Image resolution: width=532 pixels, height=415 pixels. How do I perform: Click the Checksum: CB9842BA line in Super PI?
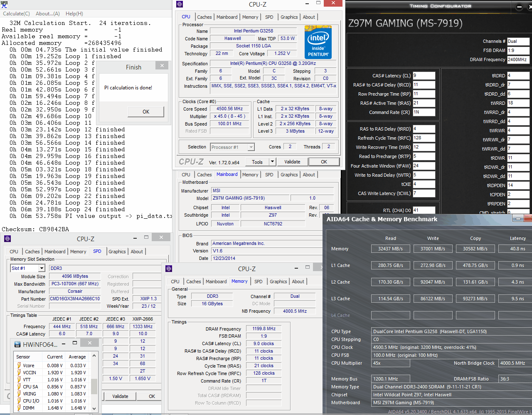[x=35, y=229]
